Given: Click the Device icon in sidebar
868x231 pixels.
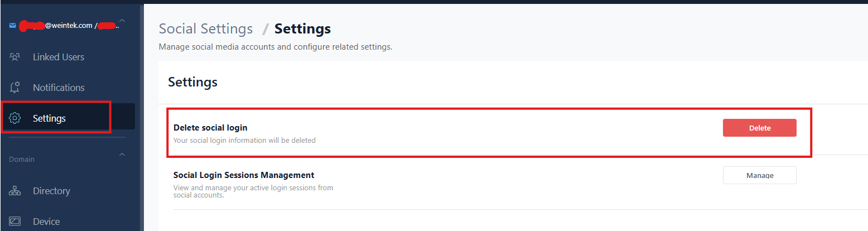Looking at the screenshot, I should click(15, 222).
